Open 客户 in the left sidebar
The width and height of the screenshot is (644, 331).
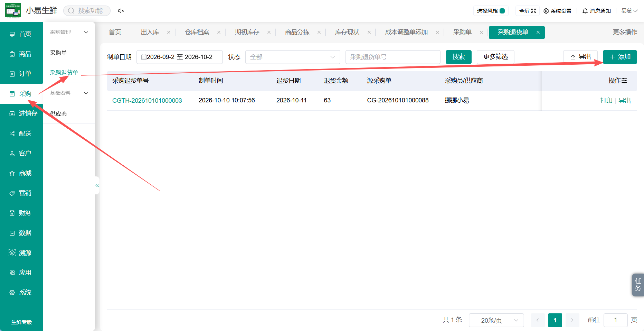click(x=21, y=153)
